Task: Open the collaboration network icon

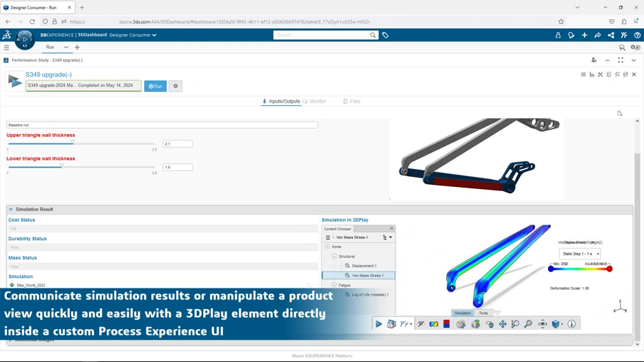Action: pyautogui.click(x=610, y=36)
